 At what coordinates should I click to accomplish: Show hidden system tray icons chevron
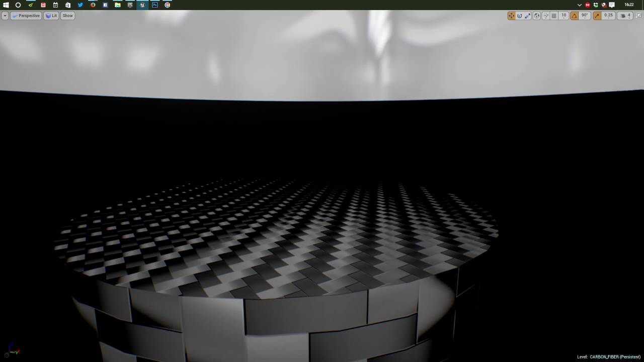[x=580, y=5]
